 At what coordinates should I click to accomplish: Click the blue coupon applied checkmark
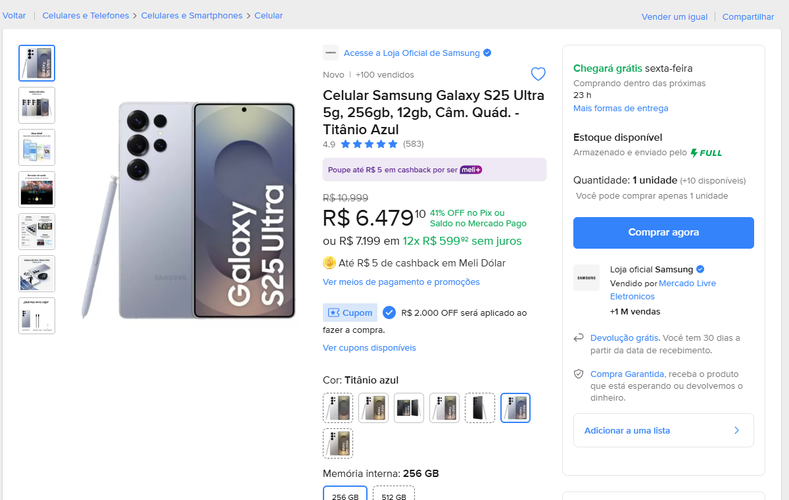(389, 312)
